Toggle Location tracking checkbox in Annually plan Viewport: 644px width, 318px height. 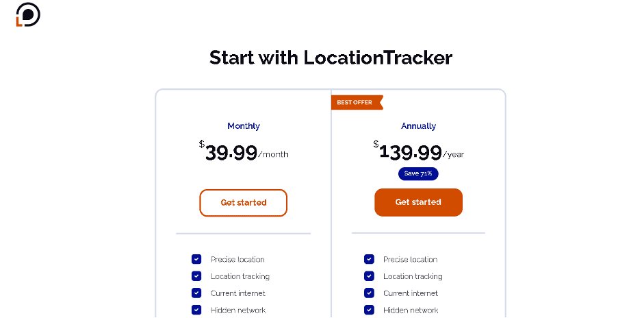tap(369, 276)
